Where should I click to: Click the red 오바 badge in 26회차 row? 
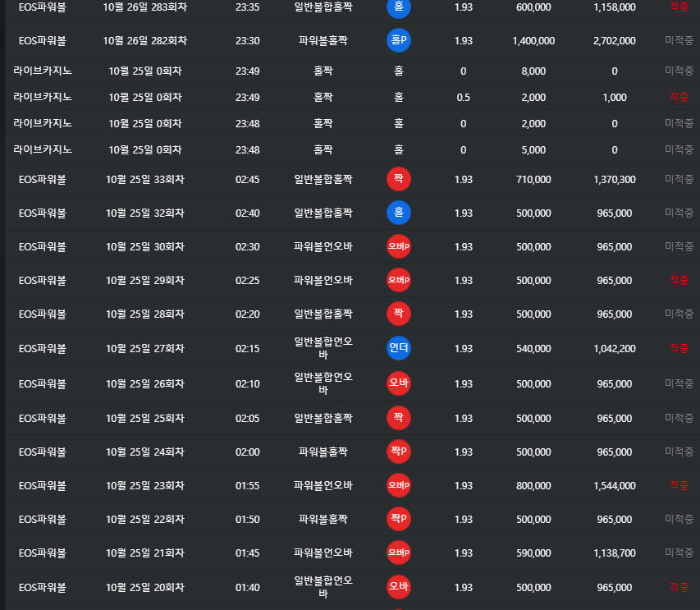(x=398, y=383)
